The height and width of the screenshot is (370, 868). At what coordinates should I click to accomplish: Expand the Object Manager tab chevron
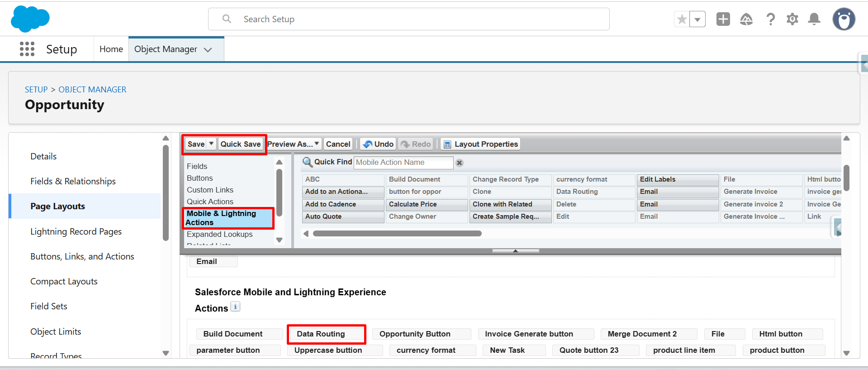point(208,50)
